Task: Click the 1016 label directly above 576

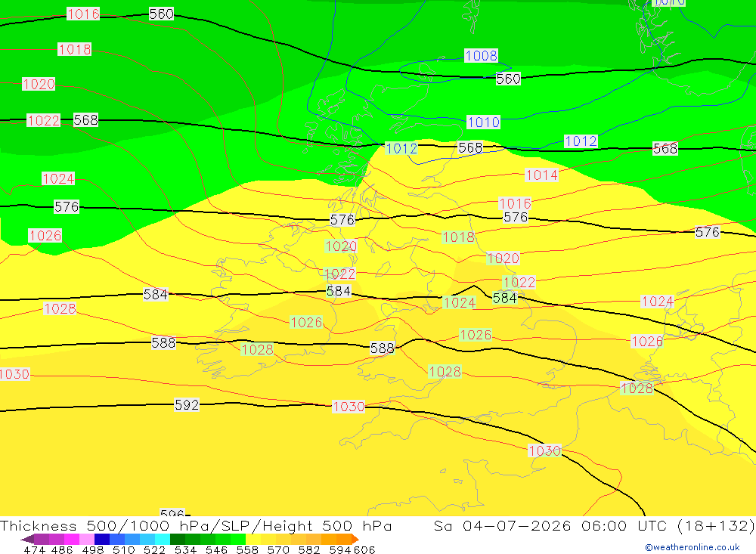Action: pyautogui.click(x=515, y=203)
